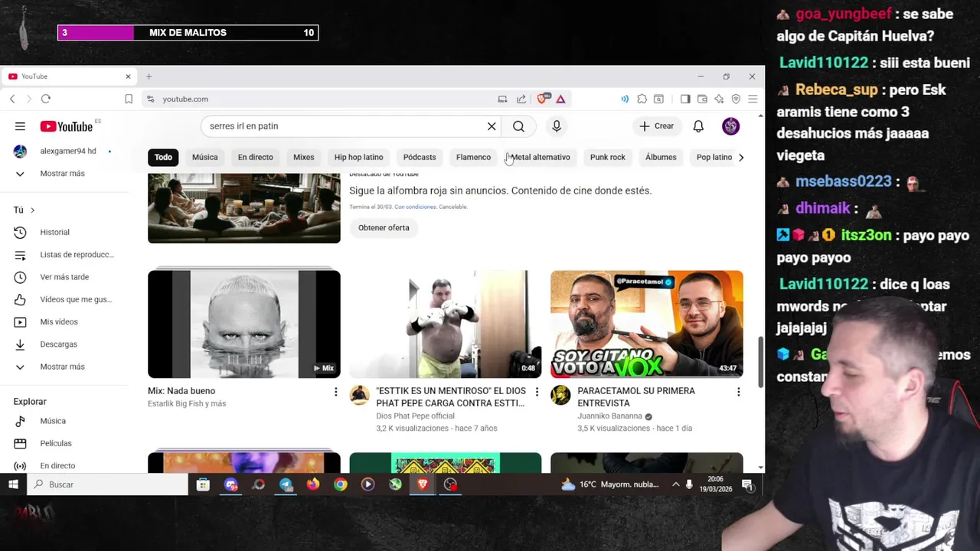Viewport: 980px width, 551px height.
Task: Open the Brave VPN shield icon
Action: (736, 99)
